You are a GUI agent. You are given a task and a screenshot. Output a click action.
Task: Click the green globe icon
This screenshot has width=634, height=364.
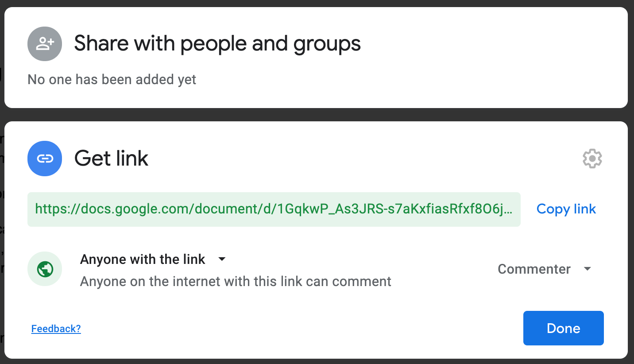pos(45,269)
